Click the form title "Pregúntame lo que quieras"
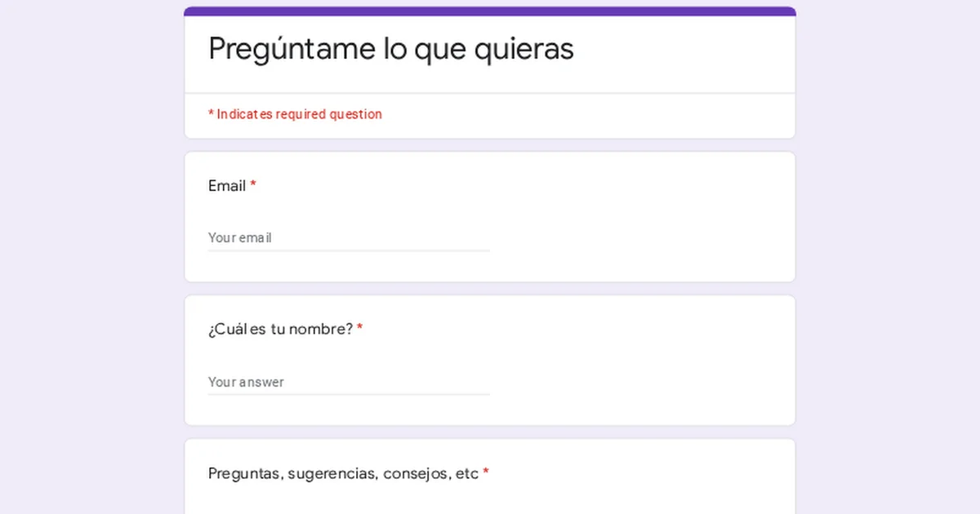The width and height of the screenshot is (980, 514). coord(390,49)
